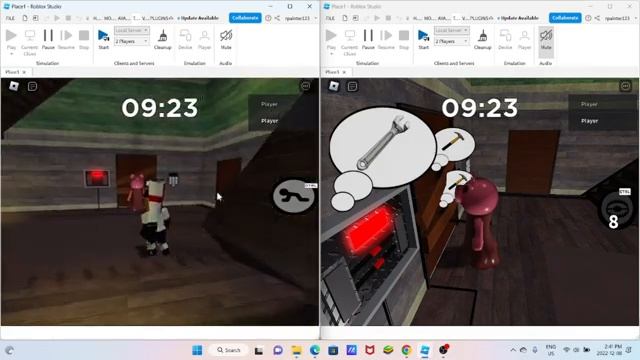Open Microsoft Edge from taskbar
The height and width of the screenshot is (360, 640).
tap(315, 350)
